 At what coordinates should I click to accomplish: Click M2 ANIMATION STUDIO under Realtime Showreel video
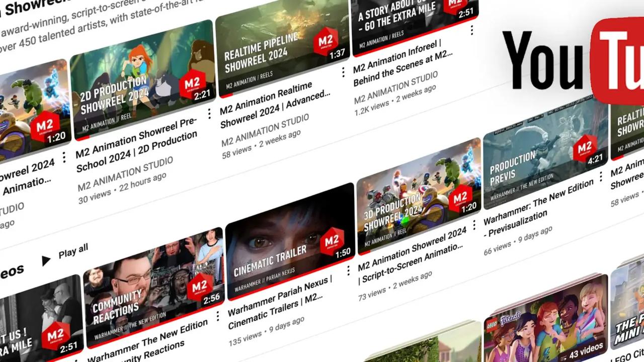click(266, 130)
